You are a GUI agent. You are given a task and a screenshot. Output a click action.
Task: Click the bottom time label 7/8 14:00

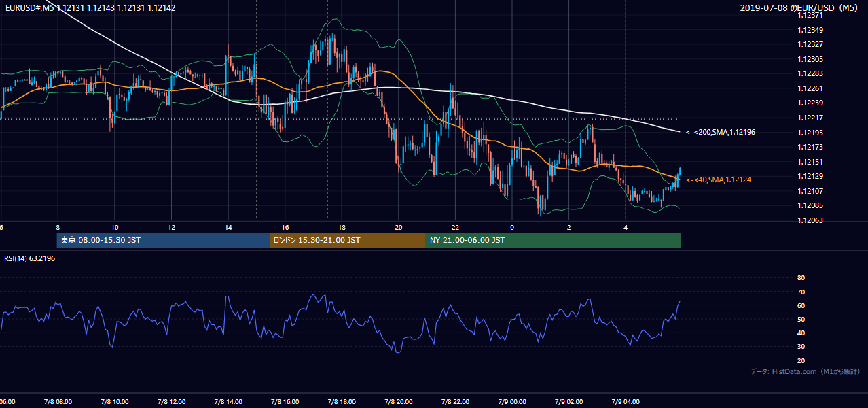tap(228, 402)
